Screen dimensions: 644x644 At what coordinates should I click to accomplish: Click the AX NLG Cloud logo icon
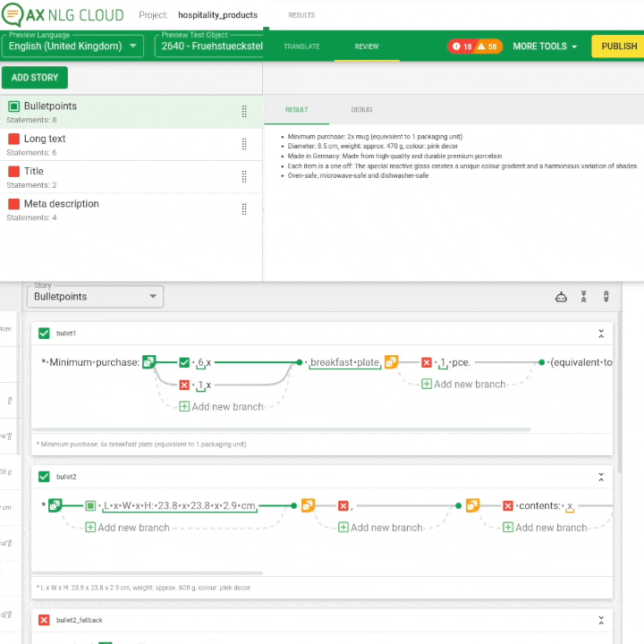point(13,15)
